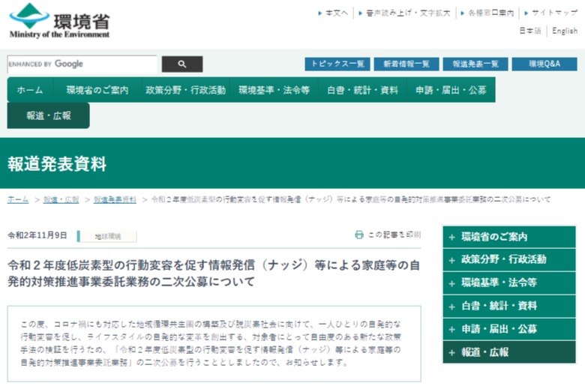Click the トピックス一覧 button
Viewport: 585px width, 392px height.
(337, 64)
